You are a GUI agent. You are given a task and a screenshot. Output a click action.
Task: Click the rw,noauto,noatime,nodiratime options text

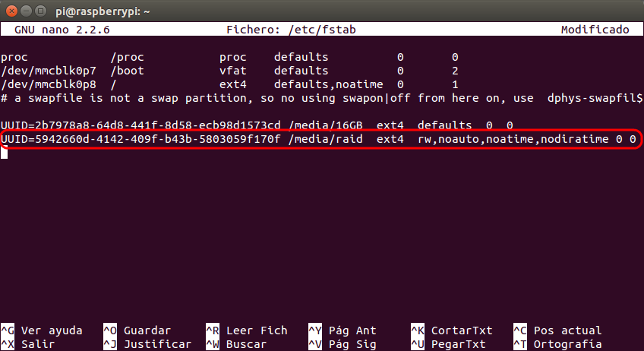(x=513, y=139)
